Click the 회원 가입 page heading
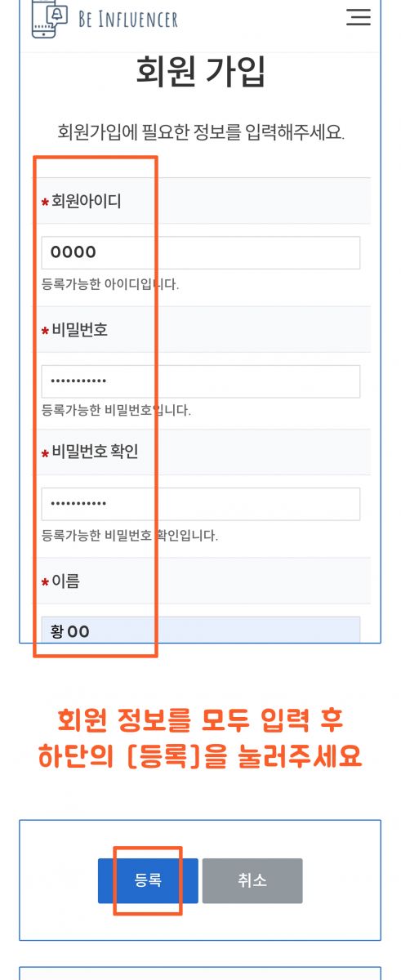Viewport: 401px width, 980px height. coord(201,73)
